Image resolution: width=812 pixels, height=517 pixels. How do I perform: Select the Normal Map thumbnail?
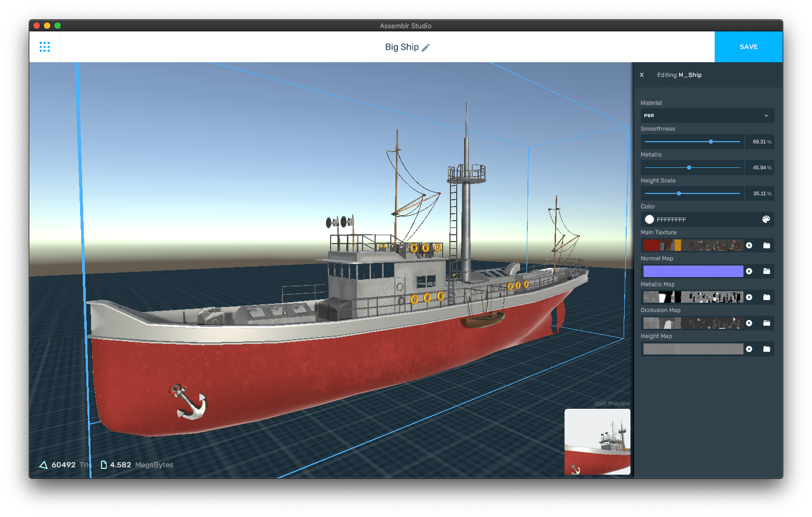tap(693, 271)
